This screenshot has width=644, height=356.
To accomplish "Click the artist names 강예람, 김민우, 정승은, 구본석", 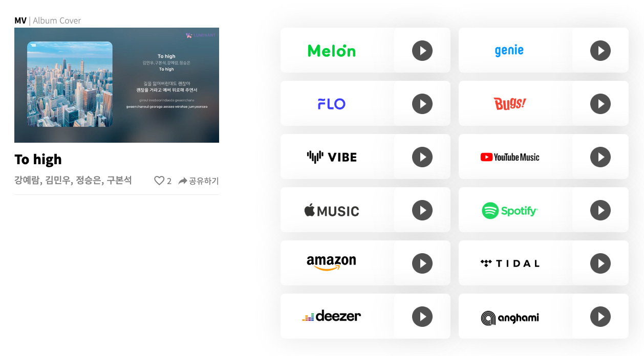I will click(x=73, y=180).
